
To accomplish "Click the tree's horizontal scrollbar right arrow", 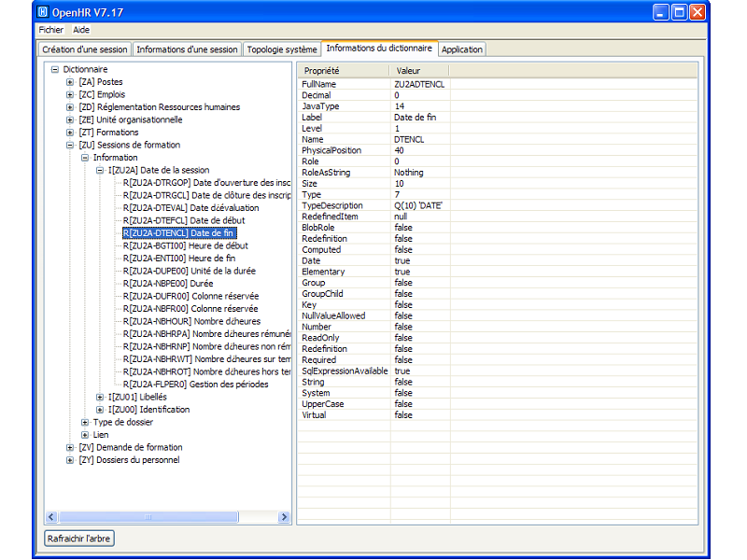I will tap(284, 517).
